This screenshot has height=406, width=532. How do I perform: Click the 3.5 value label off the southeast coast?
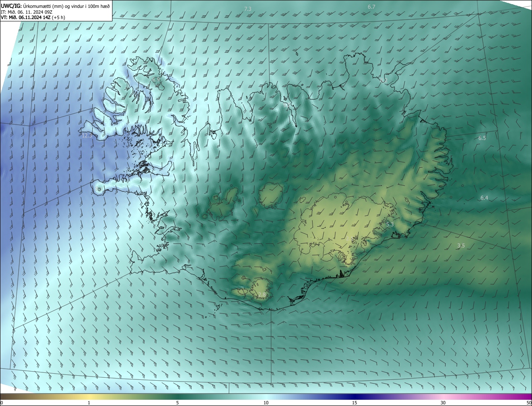[461, 246]
